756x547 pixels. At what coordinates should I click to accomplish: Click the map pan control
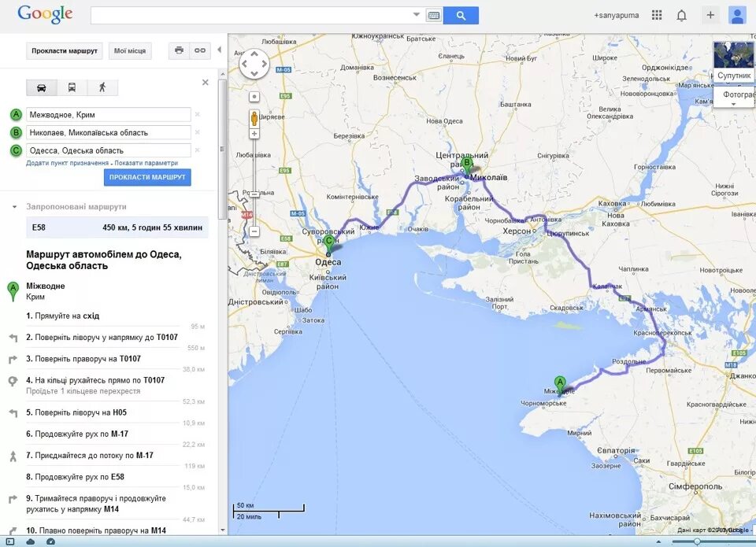[x=254, y=64]
